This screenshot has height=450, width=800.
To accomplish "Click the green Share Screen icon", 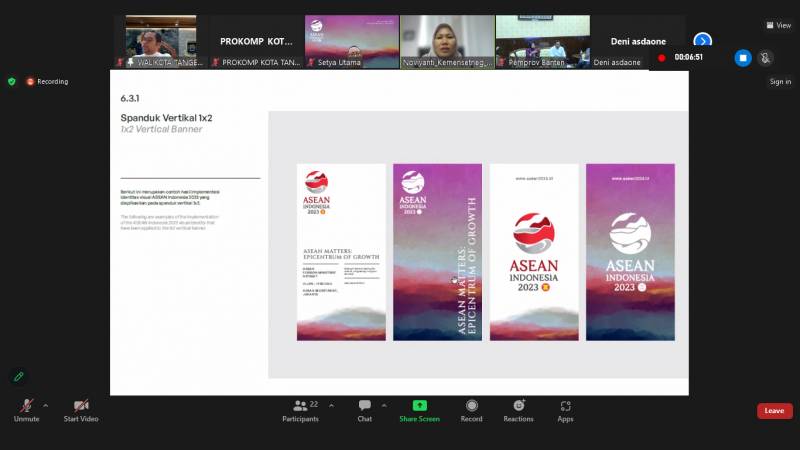I will pyautogui.click(x=420, y=407).
